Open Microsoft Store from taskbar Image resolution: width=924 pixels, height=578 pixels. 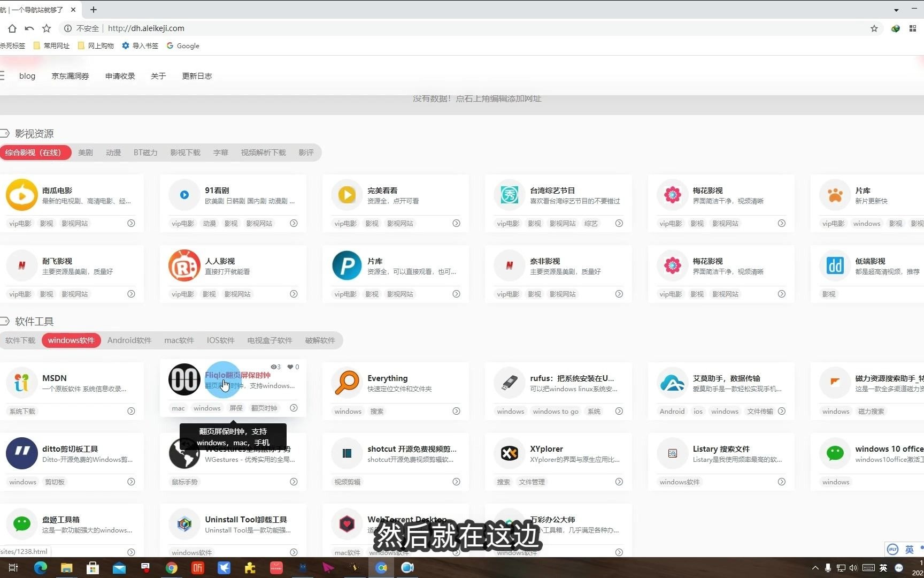(93, 568)
